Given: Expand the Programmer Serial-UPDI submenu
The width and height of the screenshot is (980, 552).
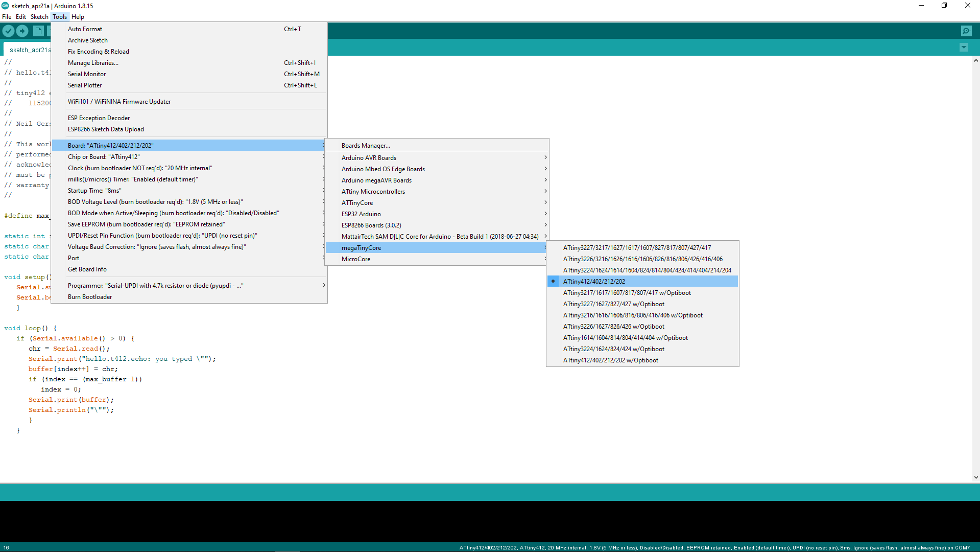Looking at the screenshot, I should 189,286.
